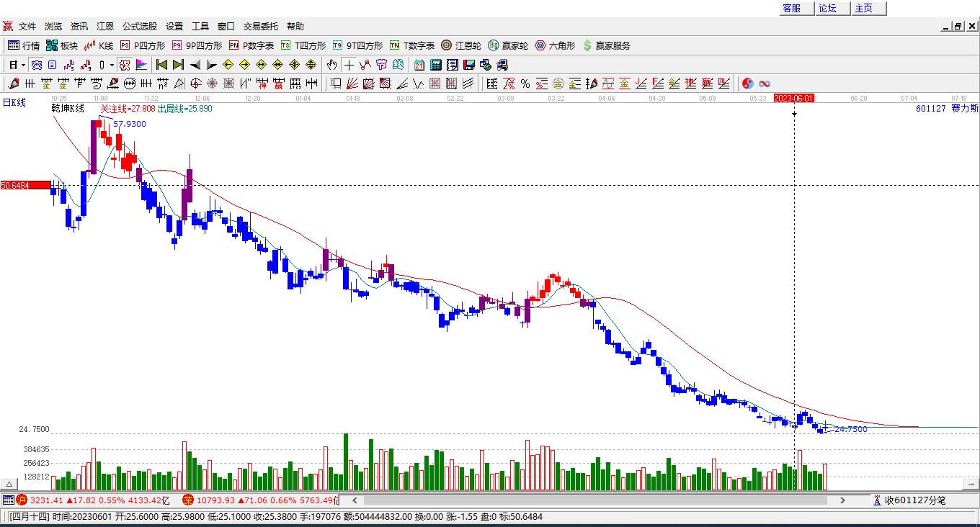Image resolution: width=980 pixels, height=527 pixels.
Task: Click the red floppy disk save icon
Action: click(x=469, y=65)
